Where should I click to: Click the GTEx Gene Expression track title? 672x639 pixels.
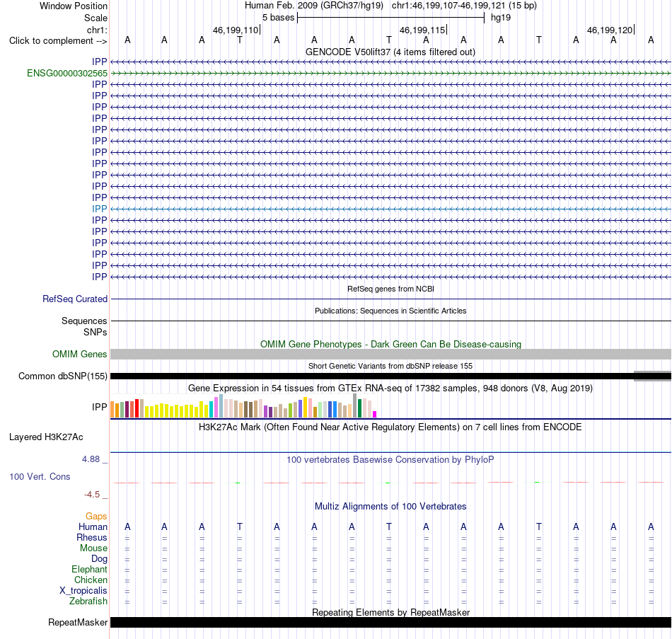(390, 388)
